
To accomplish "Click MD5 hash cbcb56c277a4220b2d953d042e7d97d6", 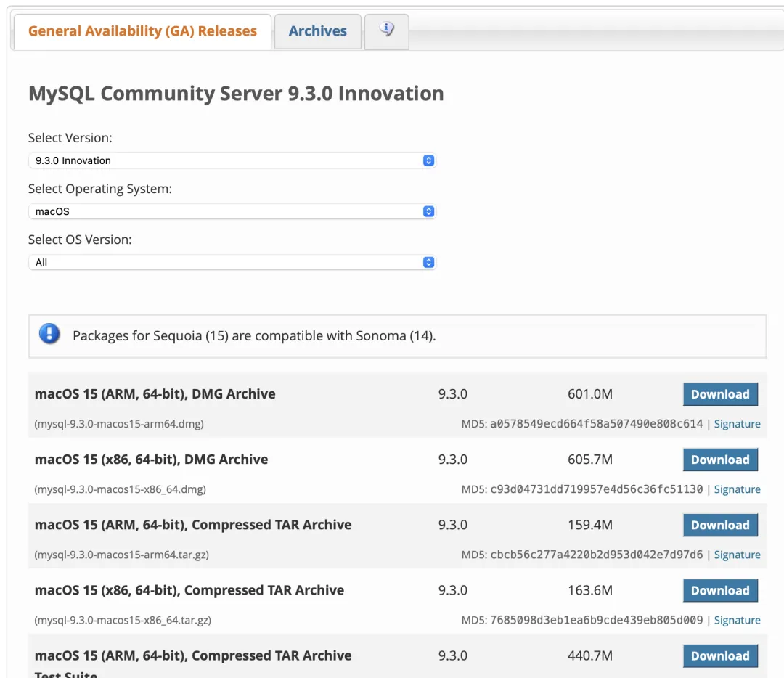I will [x=597, y=555].
